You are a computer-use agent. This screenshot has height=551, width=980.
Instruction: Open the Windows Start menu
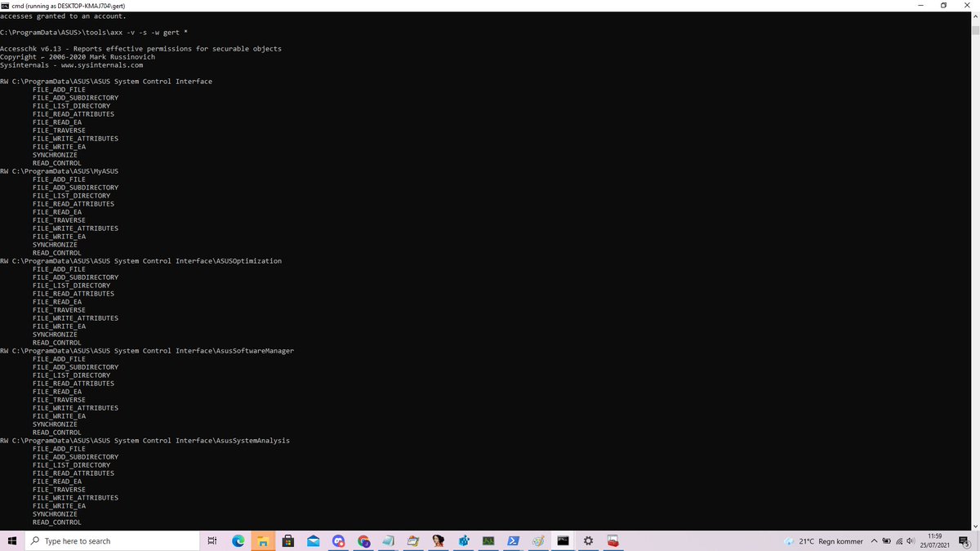coord(12,541)
